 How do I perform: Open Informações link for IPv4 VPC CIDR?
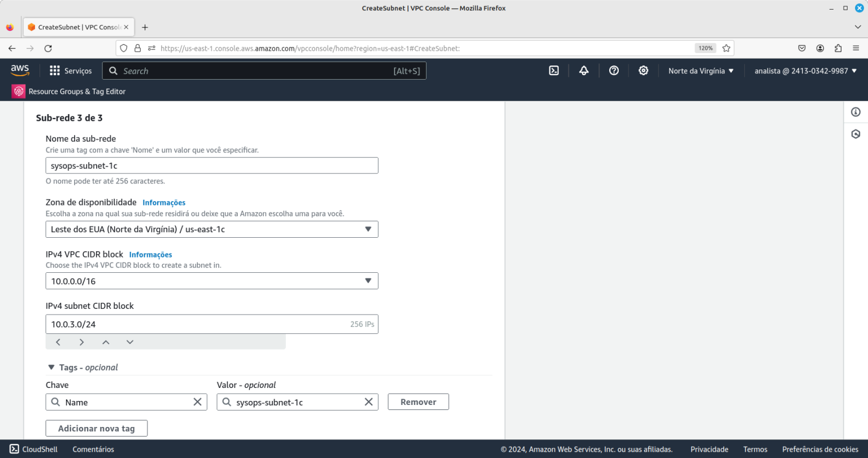[x=150, y=255]
